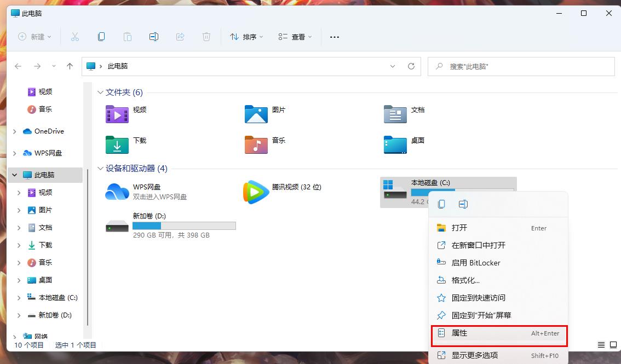Select the 音乐 folder icon in main pane
This screenshot has width=621, height=364.
(x=256, y=145)
